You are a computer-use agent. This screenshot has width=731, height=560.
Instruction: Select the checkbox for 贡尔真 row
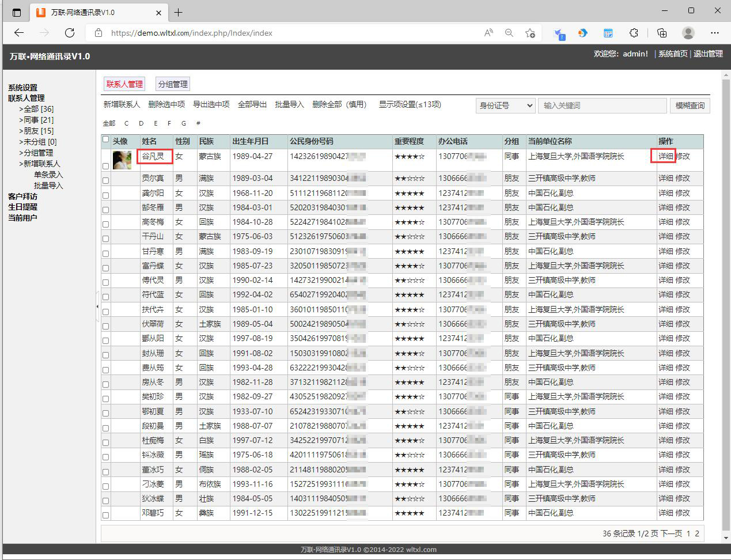coord(105,180)
